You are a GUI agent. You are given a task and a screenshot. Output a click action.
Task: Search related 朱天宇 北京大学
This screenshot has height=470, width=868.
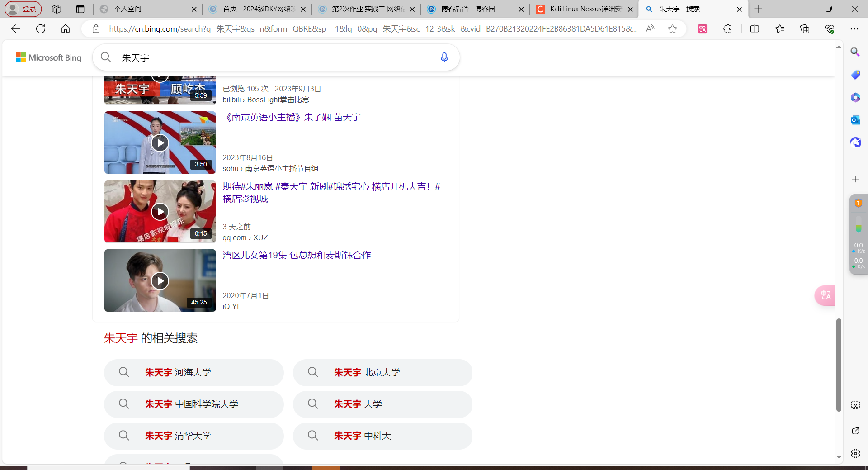coord(382,372)
